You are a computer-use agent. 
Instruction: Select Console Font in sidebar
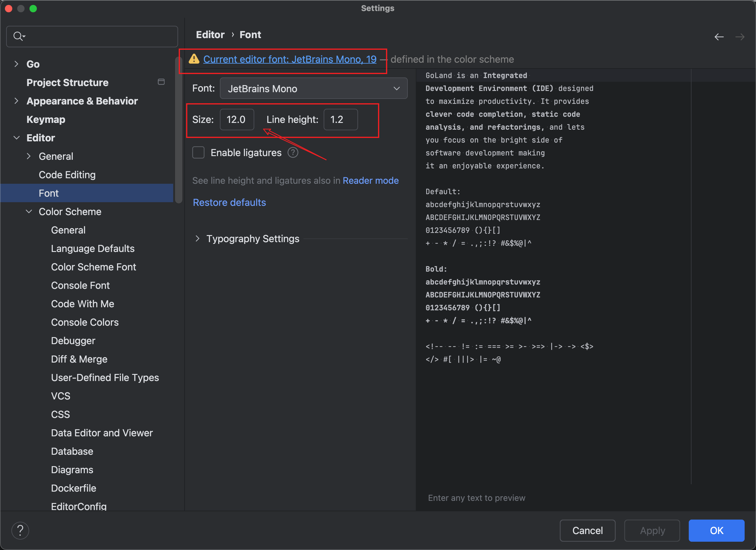(x=80, y=285)
